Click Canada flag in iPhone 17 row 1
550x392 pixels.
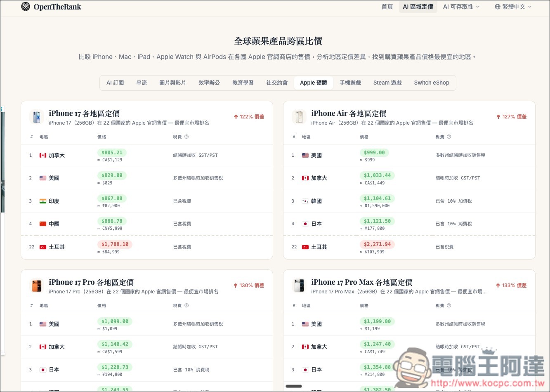(43, 156)
